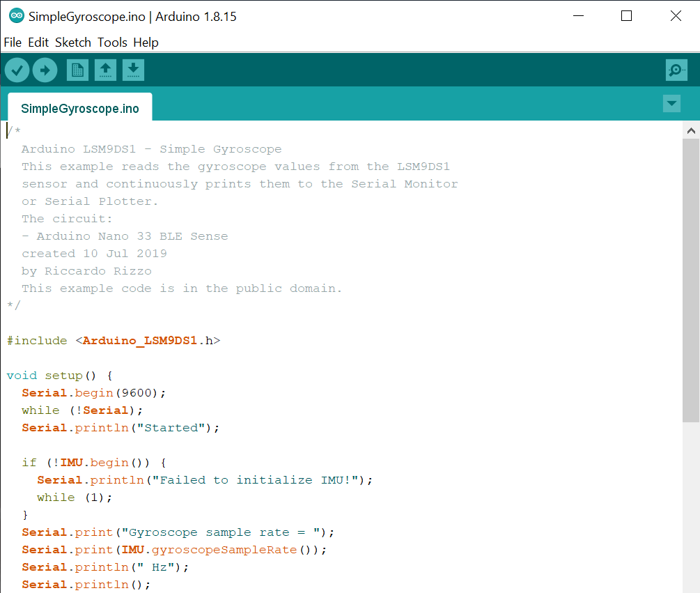Open the Edit menu
The height and width of the screenshot is (593, 700).
(x=38, y=43)
